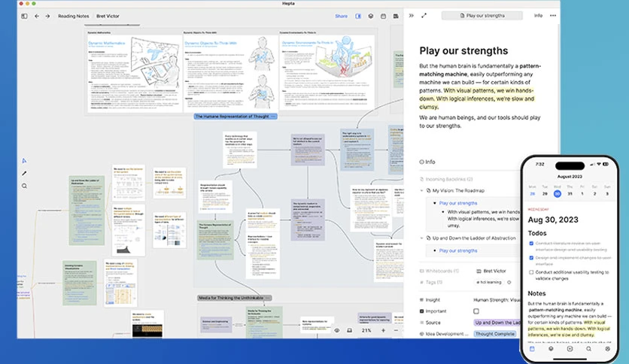The height and width of the screenshot is (364, 629).
Task: Collapse 'Up and Down the Ladder' backlink
Action: click(x=421, y=238)
